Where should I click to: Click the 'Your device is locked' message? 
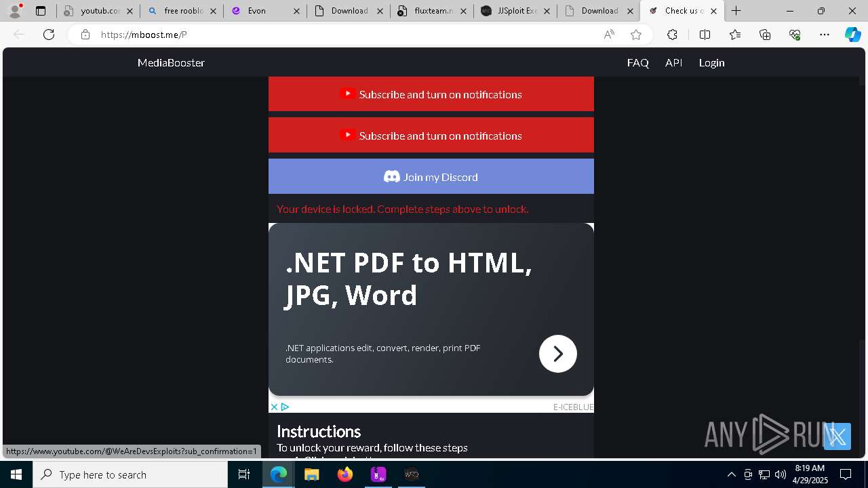[403, 209]
